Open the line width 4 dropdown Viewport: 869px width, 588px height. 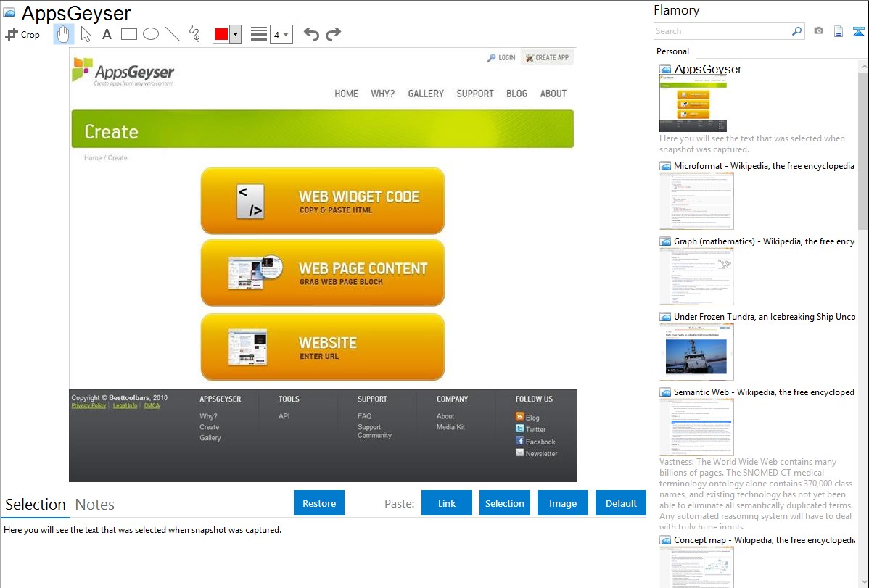point(281,34)
